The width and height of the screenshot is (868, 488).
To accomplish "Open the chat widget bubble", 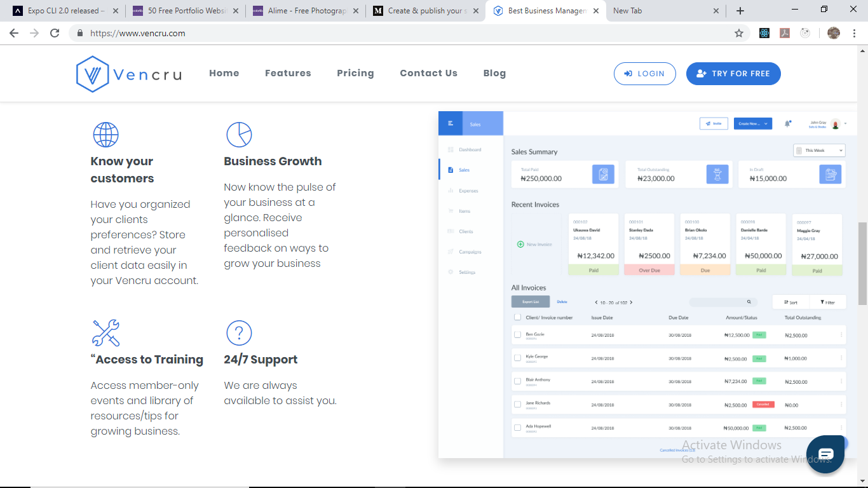I will point(825,454).
